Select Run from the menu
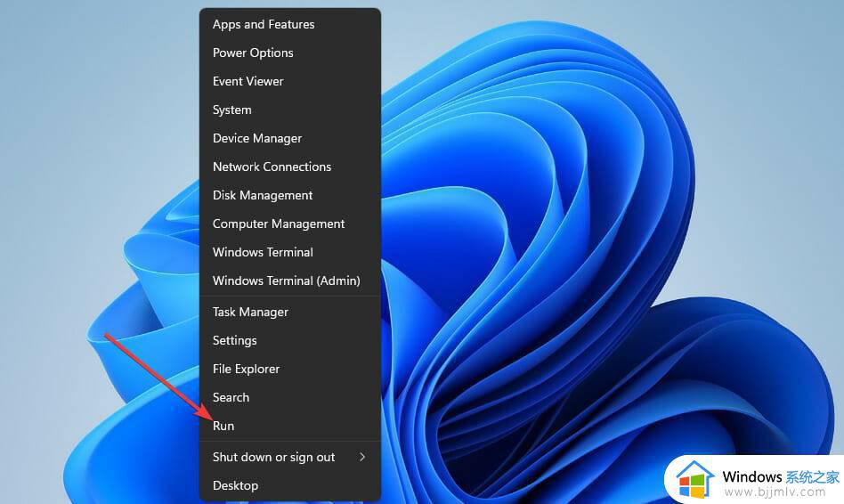Viewport: 844px width, 504px height. click(290, 427)
